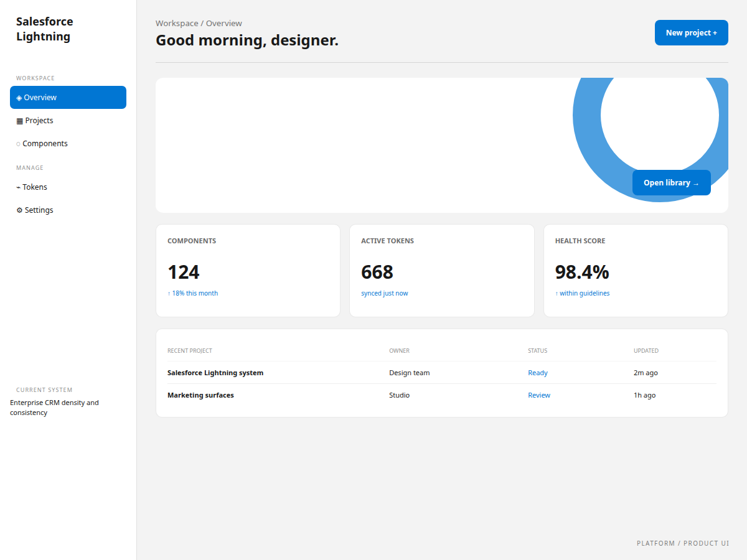The height and width of the screenshot is (560, 747).
Task: Click the grid icon beside Projects
Action: (x=19, y=121)
